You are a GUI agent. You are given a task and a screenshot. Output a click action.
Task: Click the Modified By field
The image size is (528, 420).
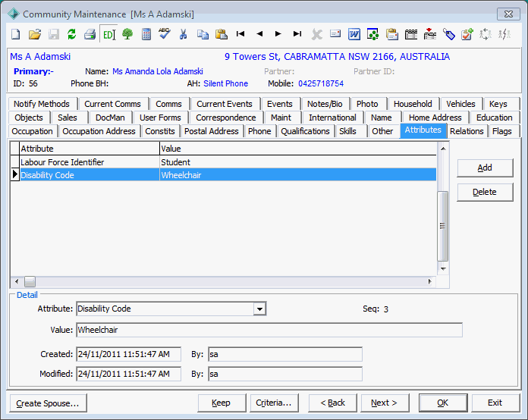[x=285, y=374]
